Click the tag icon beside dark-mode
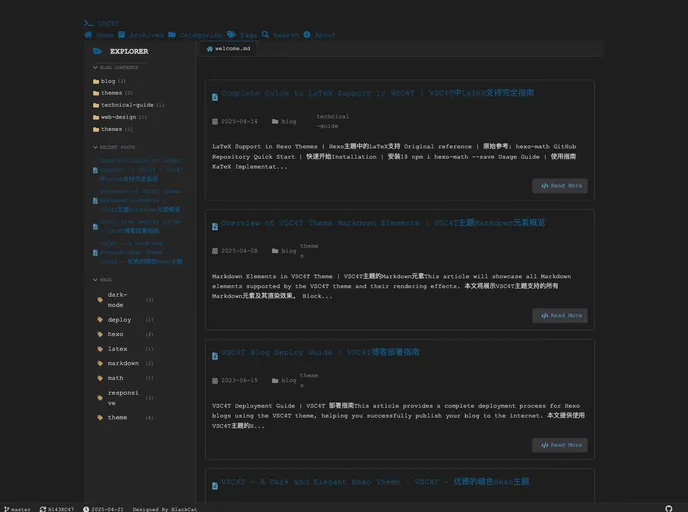This screenshot has width=688, height=512. 100,300
